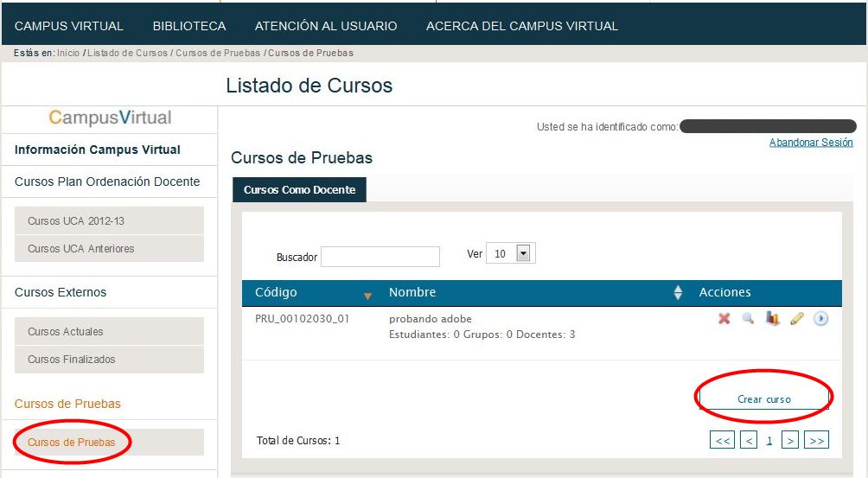868x478 pixels.
Task: Click the Crear curso button
Action: [764, 398]
